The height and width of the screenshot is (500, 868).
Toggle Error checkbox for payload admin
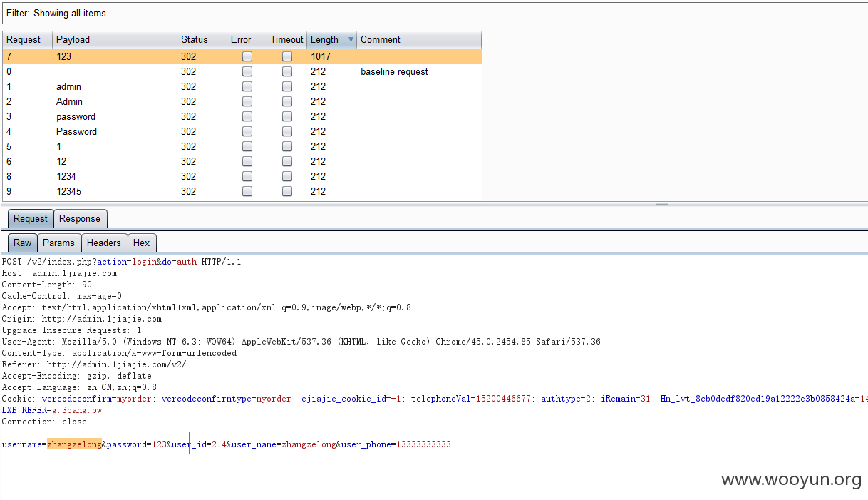(x=247, y=86)
